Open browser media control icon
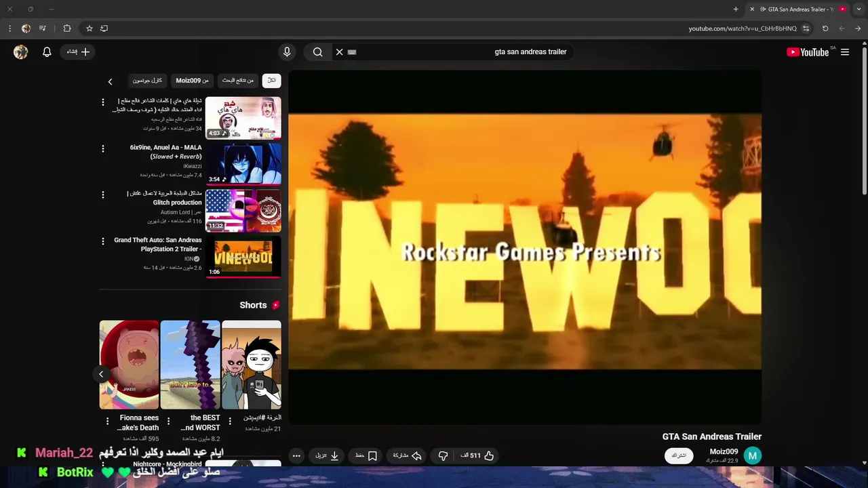The width and height of the screenshot is (868, 488). click(x=43, y=28)
